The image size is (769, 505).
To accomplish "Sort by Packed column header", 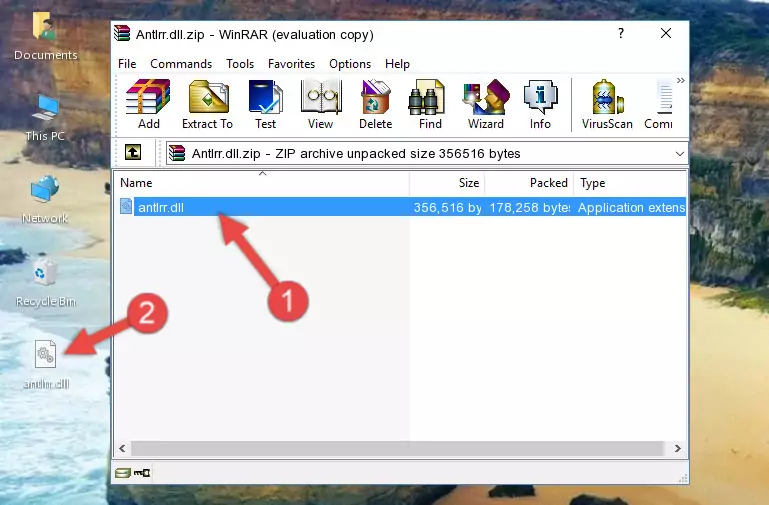I will click(x=529, y=183).
